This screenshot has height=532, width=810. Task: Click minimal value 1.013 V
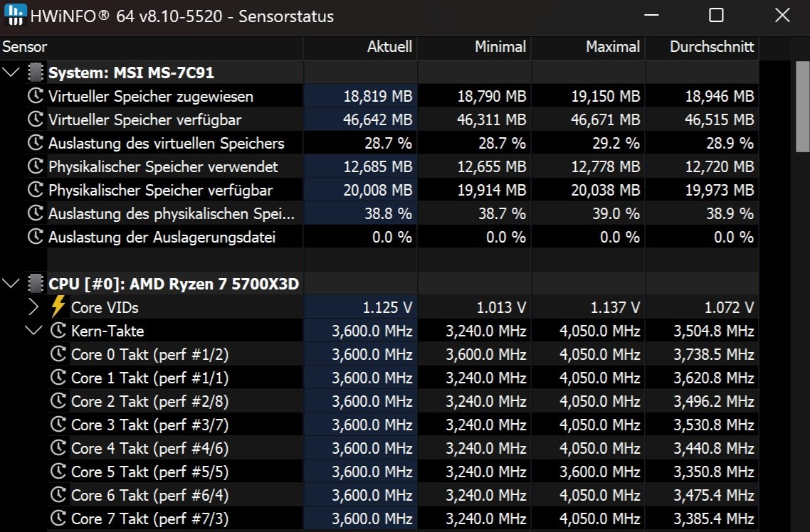coord(501,307)
